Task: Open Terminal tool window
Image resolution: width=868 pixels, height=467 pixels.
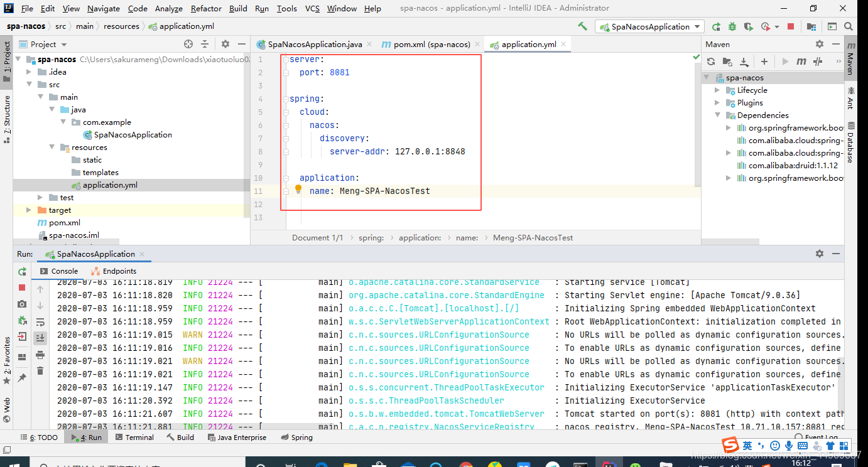Action: pyautogui.click(x=133, y=437)
